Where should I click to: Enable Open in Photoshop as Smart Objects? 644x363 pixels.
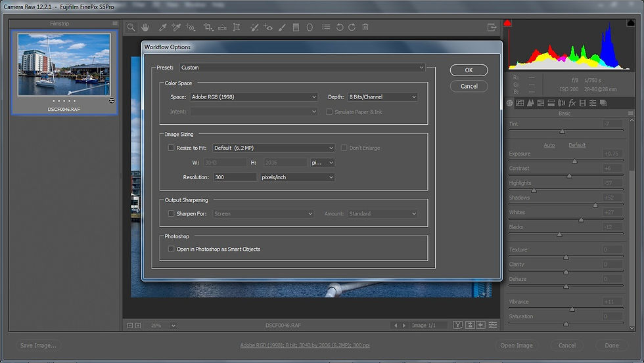[171, 249]
